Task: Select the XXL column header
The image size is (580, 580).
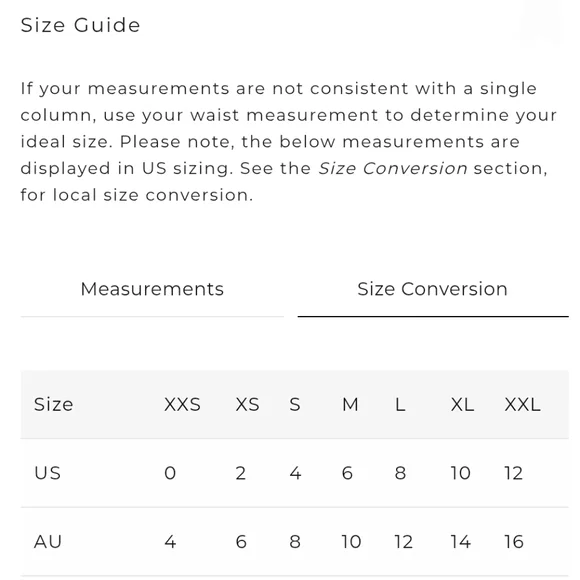Action: pyautogui.click(x=522, y=404)
